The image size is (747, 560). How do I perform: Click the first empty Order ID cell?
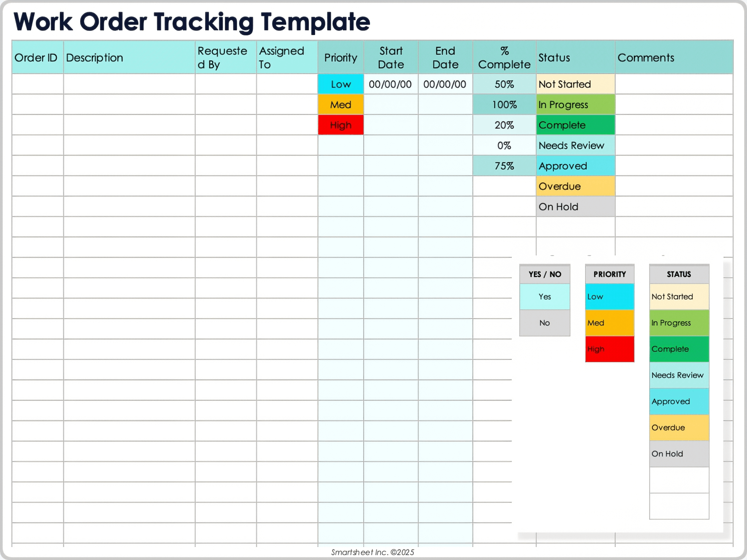click(x=38, y=84)
